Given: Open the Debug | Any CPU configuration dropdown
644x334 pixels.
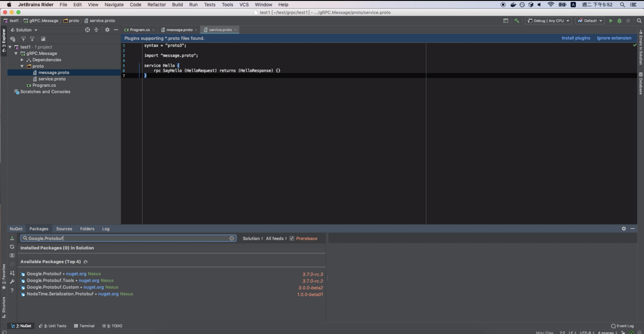Looking at the screenshot, I should (548, 21).
